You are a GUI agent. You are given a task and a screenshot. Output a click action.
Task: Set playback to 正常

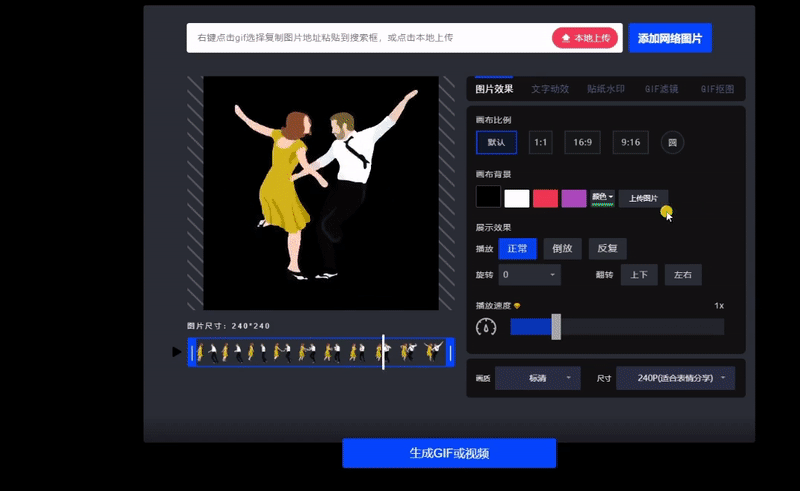[517, 249]
